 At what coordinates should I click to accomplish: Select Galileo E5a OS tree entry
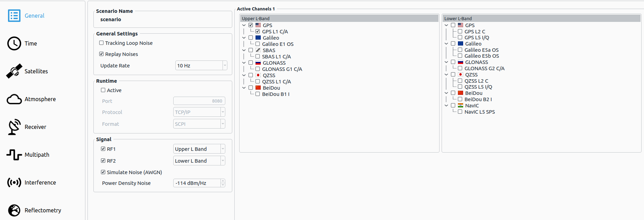coord(481,50)
